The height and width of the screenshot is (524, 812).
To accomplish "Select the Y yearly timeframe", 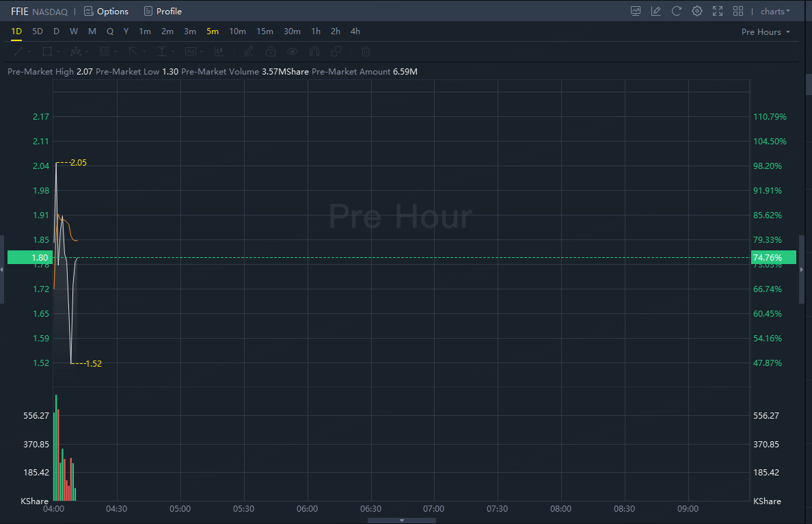I will pos(126,31).
